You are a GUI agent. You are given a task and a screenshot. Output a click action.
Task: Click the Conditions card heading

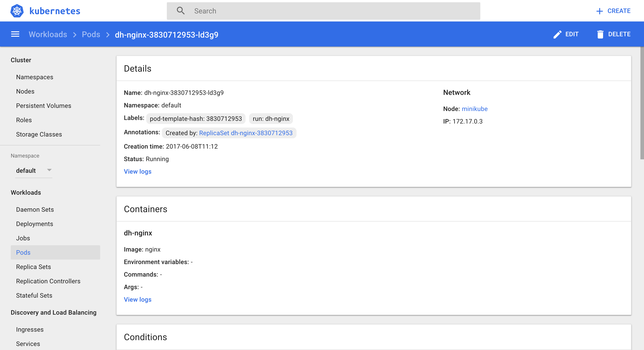[x=145, y=337]
